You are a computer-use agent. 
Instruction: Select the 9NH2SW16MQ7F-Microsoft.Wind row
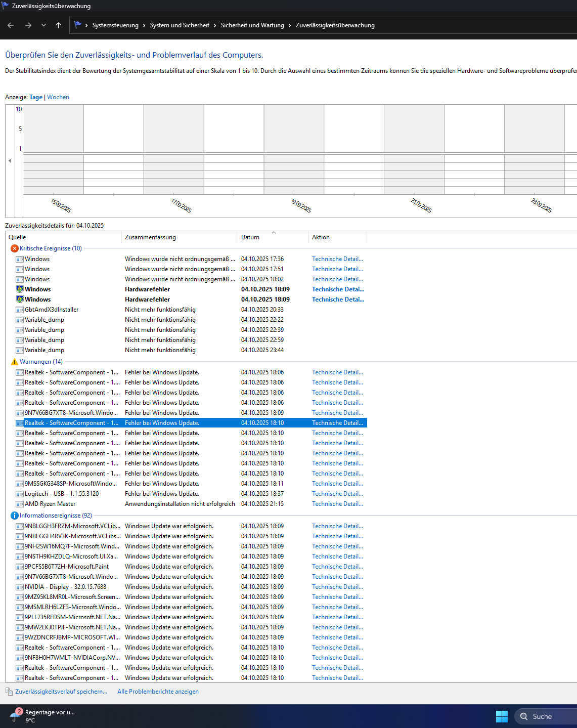click(x=191, y=546)
